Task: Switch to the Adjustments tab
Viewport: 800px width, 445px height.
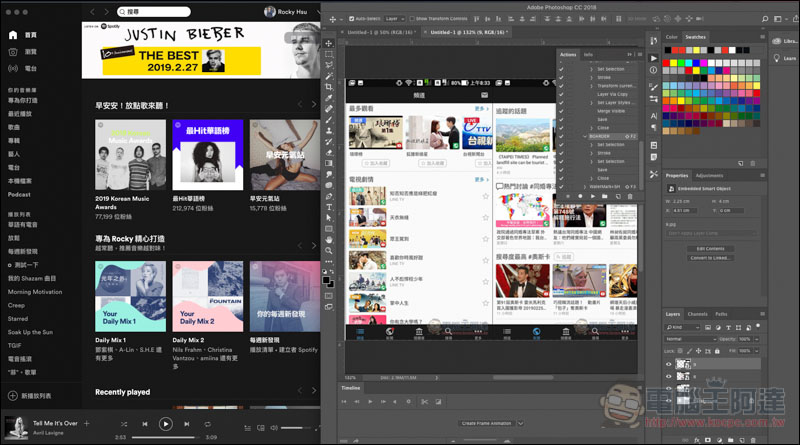Action: [709, 175]
